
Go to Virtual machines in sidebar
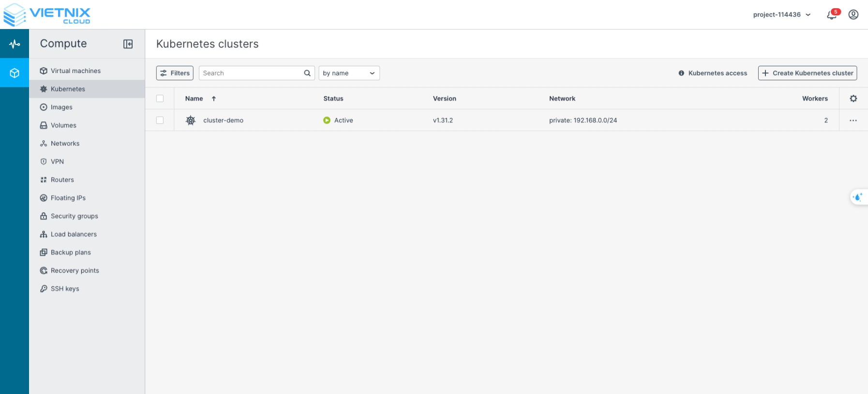point(75,71)
